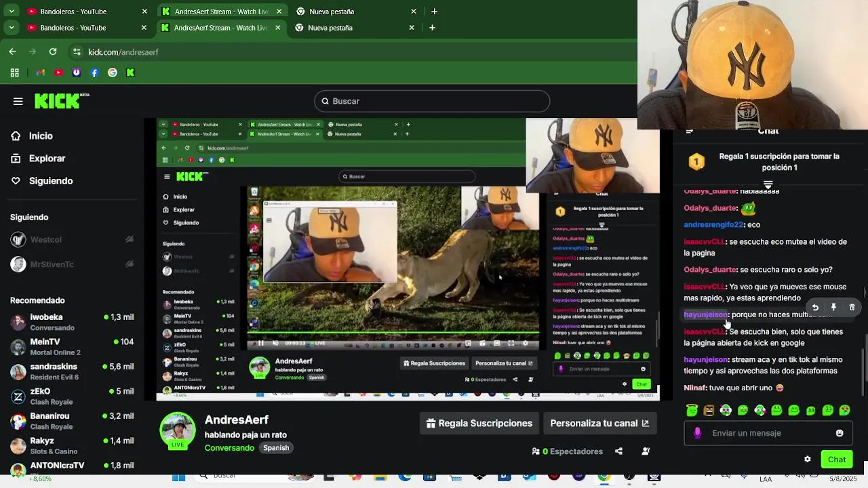Toggle Kick sidebar with hamburger menu
This screenshot has width=868, height=488.
tap(18, 101)
